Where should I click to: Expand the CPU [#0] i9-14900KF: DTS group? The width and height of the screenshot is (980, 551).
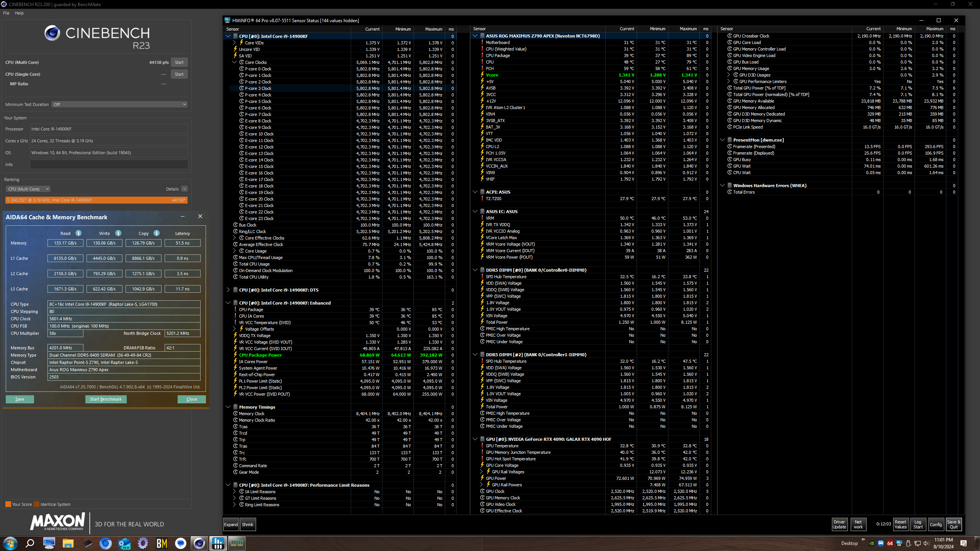[228, 290]
